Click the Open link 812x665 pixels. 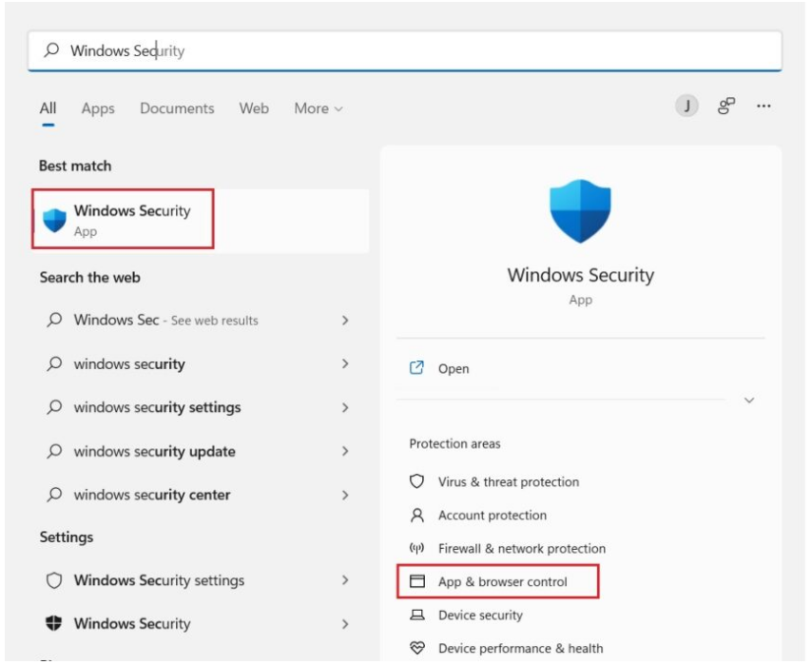pos(454,368)
